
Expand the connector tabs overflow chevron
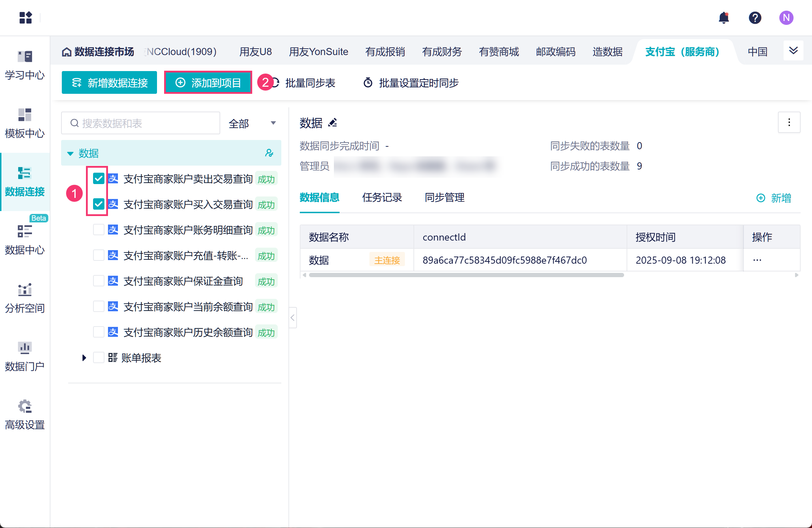793,51
